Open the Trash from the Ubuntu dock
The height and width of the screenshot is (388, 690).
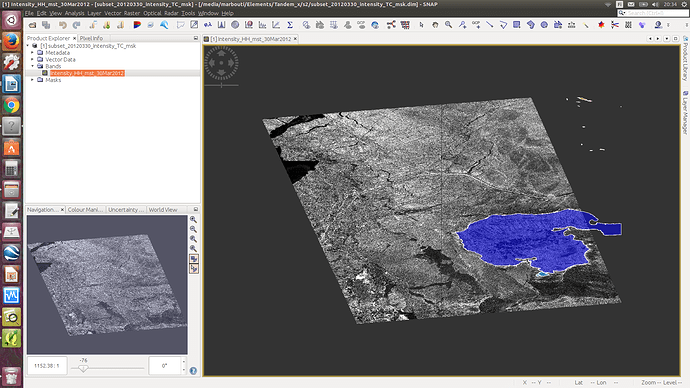coord(11,377)
